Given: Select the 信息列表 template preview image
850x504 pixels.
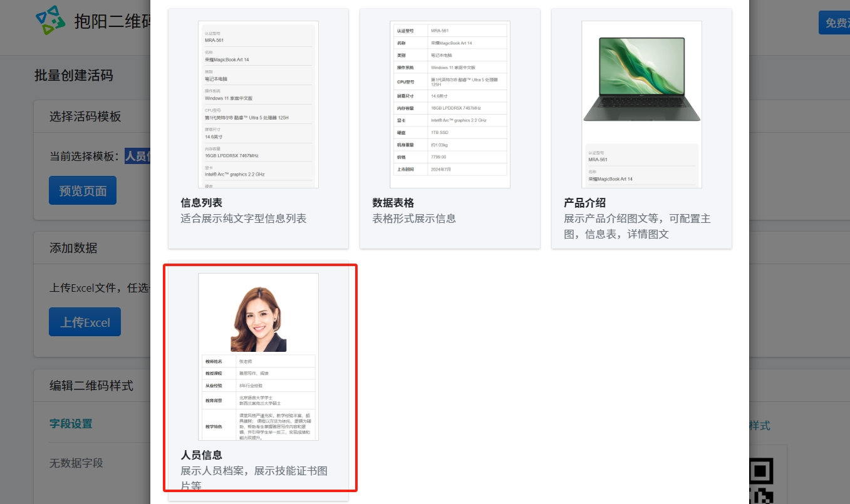Looking at the screenshot, I should pos(258,104).
